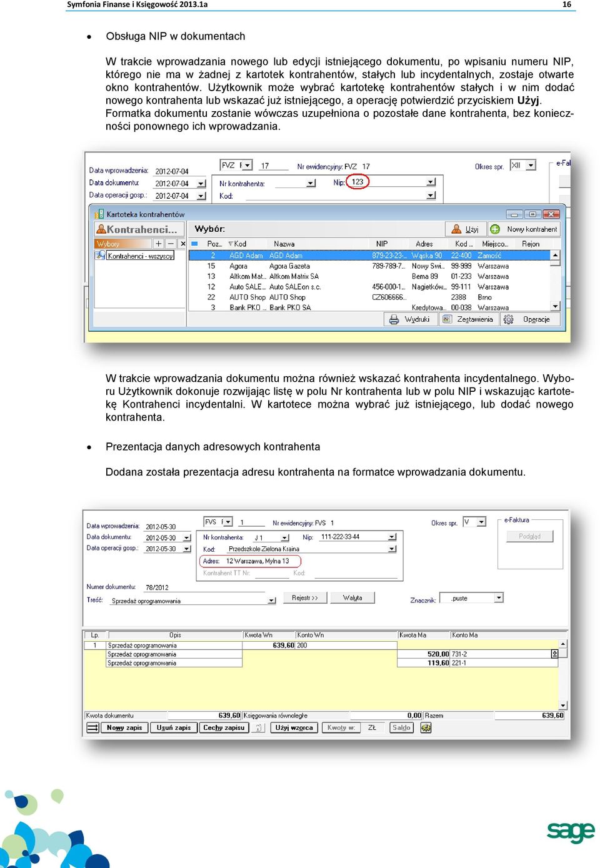Select the Altkom Matrix SA row

click(369, 276)
